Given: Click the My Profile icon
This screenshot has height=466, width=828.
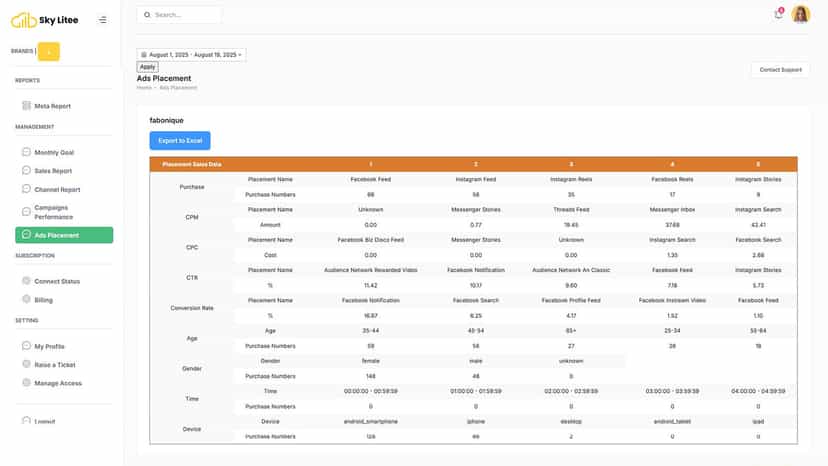Looking at the screenshot, I should point(26,346).
